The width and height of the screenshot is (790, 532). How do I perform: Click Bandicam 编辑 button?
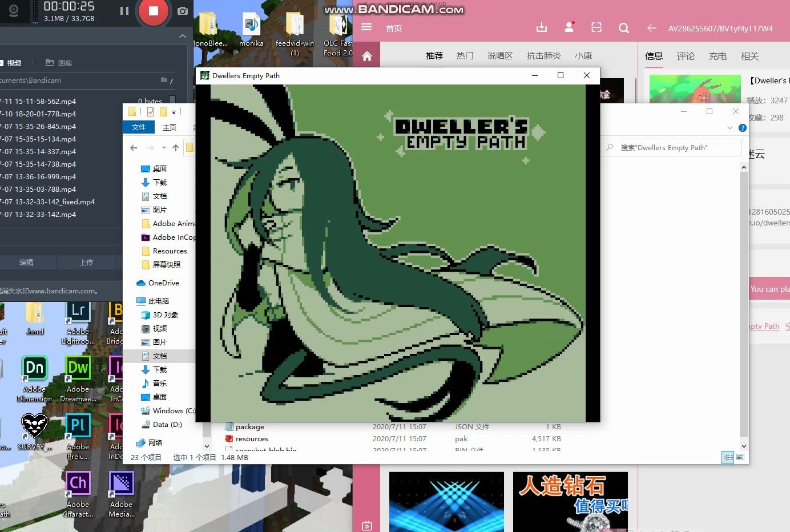click(26, 263)
